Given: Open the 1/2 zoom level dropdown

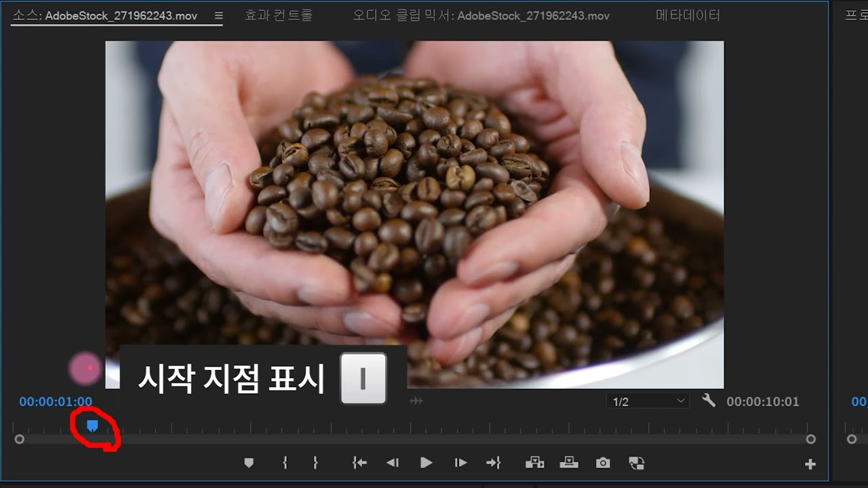Looking at the screenshot, I should coord(648,401).
